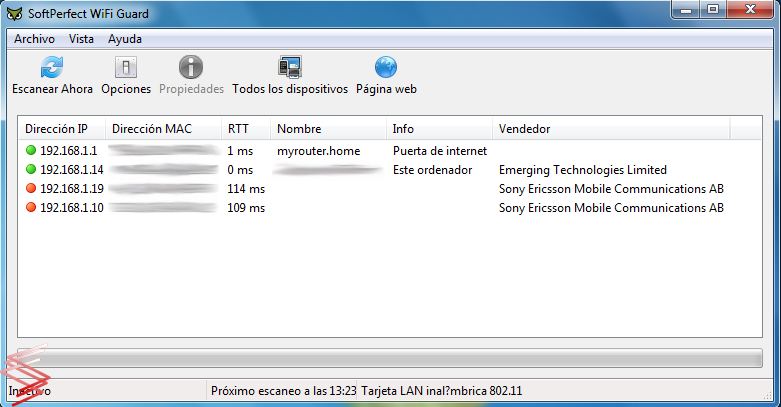This screenshot has height=407, width=781.
Task: Click the Escanear Ahora refresh icon
Action: coord(52,67)
